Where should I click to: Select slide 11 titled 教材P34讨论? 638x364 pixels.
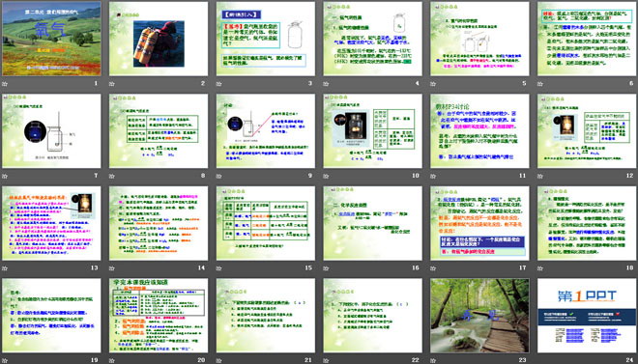coord(479,130)
